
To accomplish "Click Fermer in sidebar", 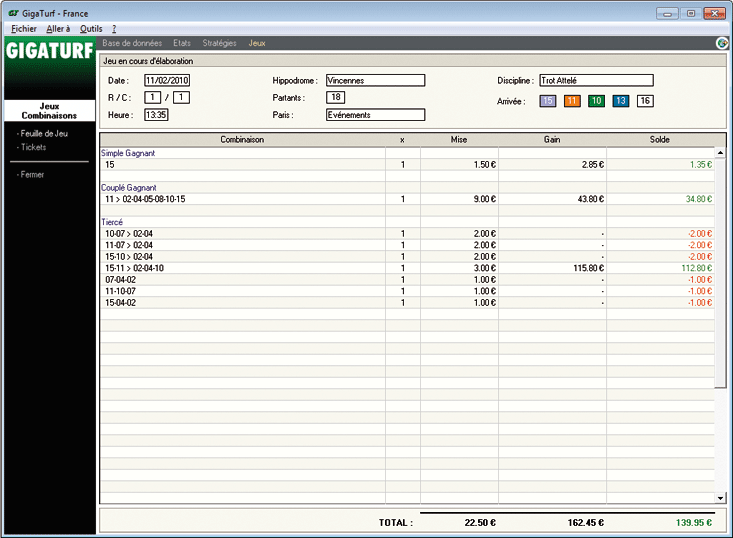I will pyautogui.click(x=30, y=174).
